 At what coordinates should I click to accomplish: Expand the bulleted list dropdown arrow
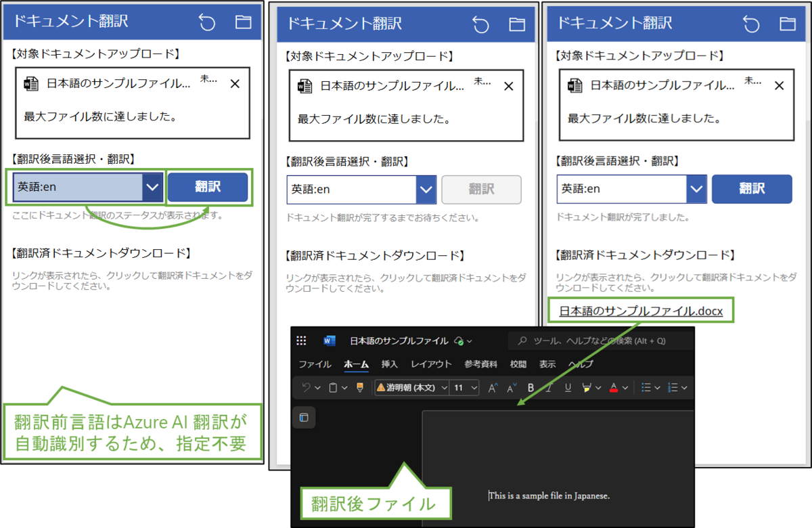click(657, 388)
